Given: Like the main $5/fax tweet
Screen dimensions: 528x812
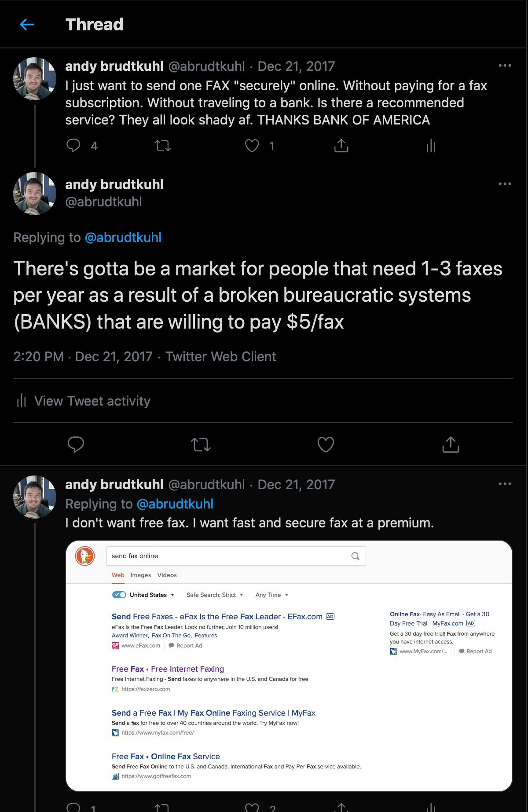Looking at the screenshot, I should click(326, 444).
